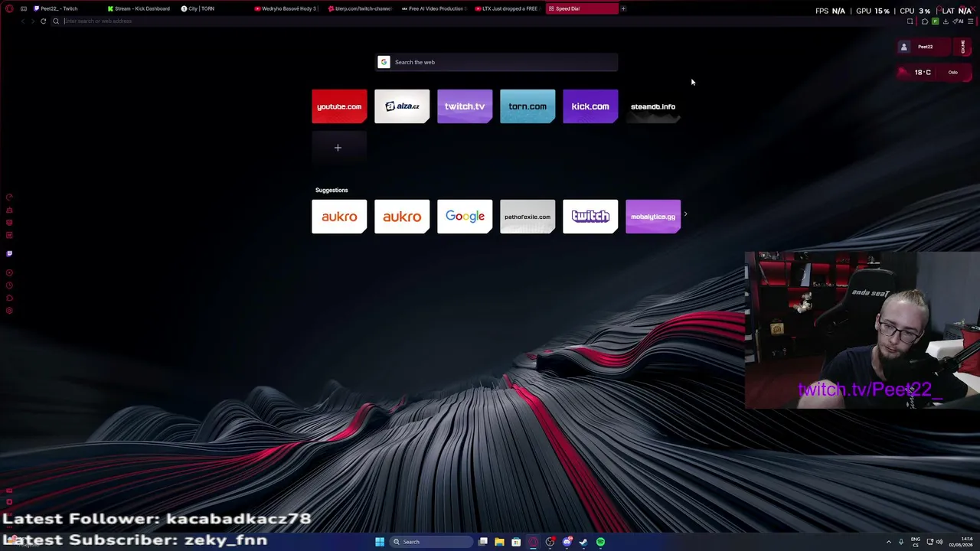Click the microphone icon in system tray

[901, 542]
